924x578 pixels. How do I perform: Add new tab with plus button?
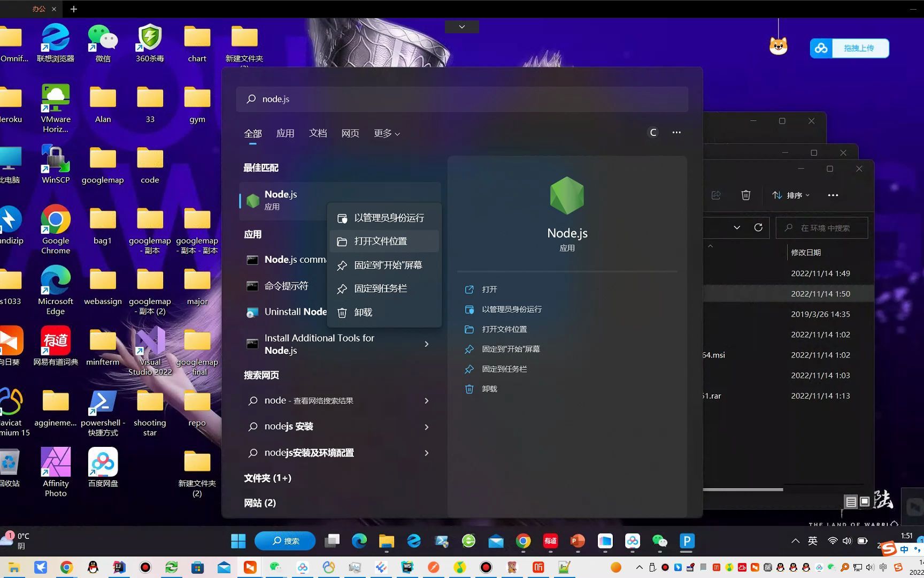click(74, 9)
